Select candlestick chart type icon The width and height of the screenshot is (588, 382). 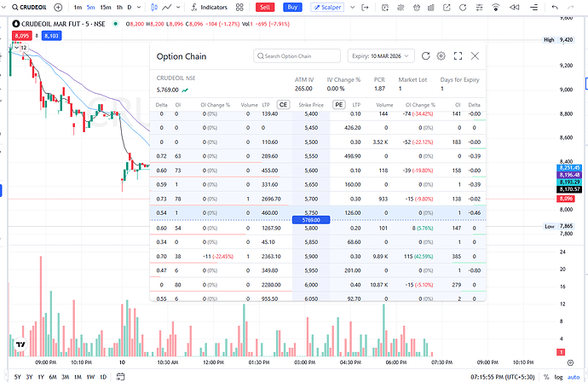[x=154, y=7]
